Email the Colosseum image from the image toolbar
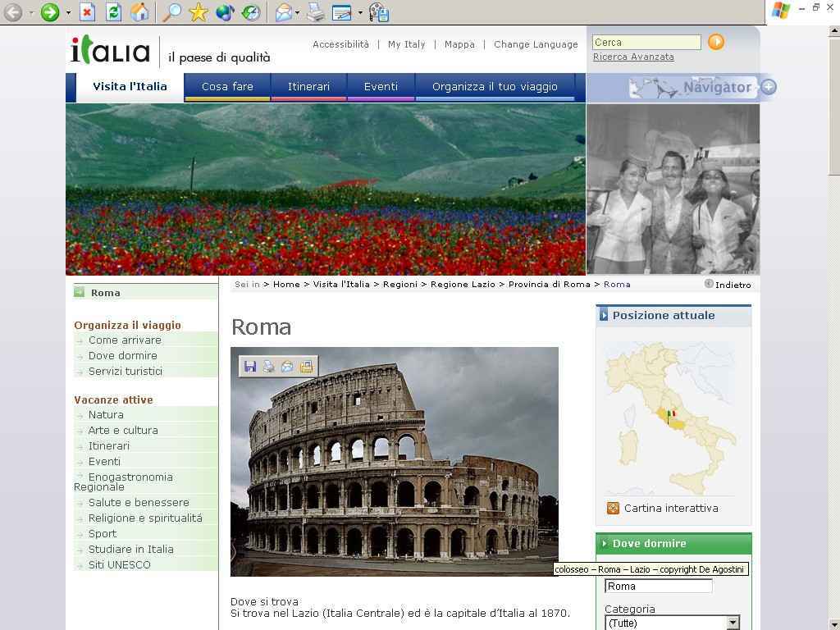The height and width of the screenshot is (630, 840). tap(287, 367)
